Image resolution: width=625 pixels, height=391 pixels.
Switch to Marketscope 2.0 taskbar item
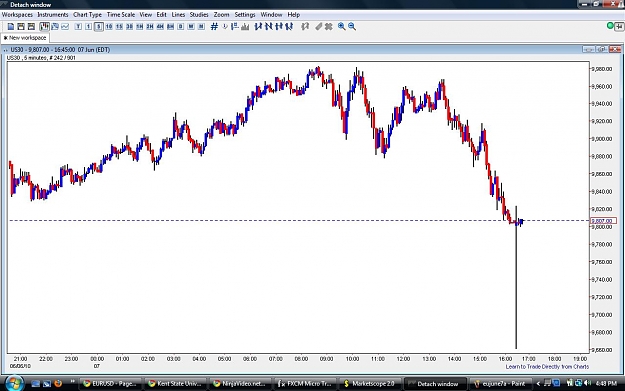[370, 383]
